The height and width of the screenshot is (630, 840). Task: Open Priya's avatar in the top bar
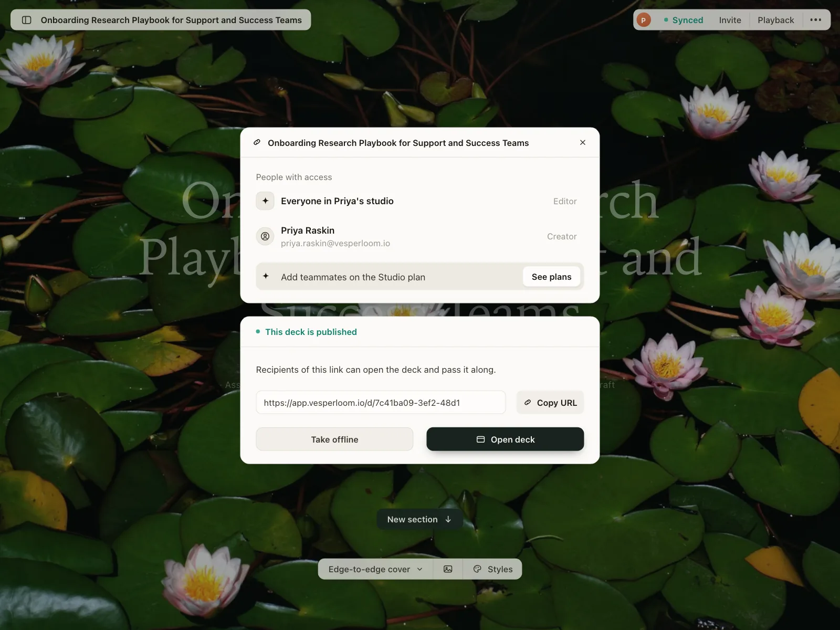644,20
